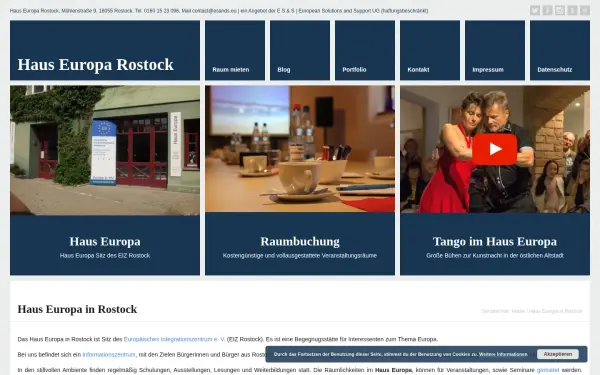Open the Kontakt menu tile
This screenshot has width=600, height=375.
pos(430,50)
